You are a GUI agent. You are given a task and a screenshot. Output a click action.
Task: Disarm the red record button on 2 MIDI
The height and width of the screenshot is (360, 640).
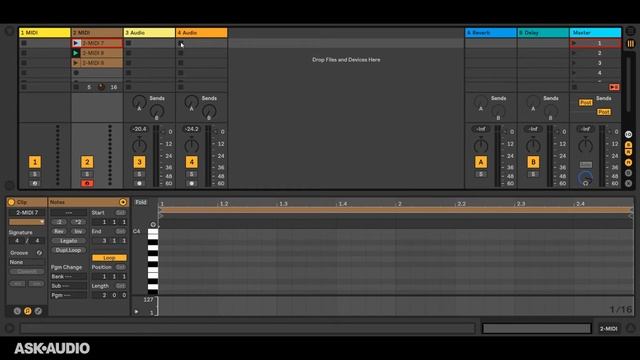[87, 184]
